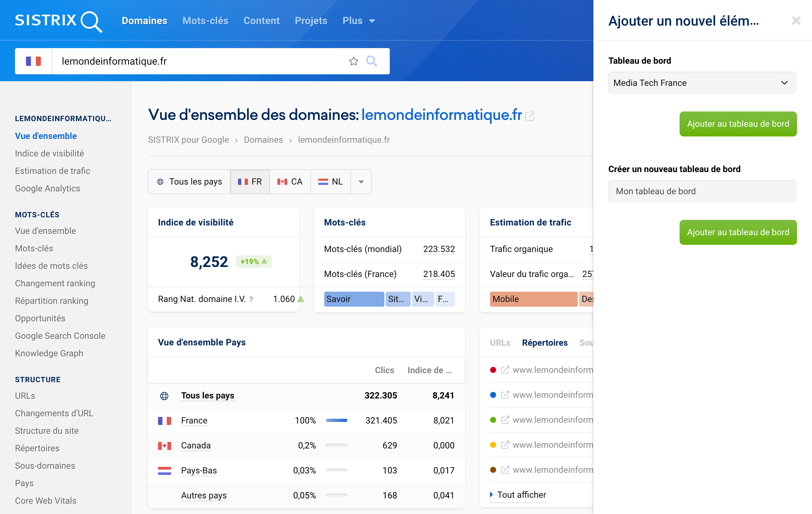Click the Savoir keyword intent bar
Image resolution: width=812 pixels, height=514 pixels.
coord(354,299)
